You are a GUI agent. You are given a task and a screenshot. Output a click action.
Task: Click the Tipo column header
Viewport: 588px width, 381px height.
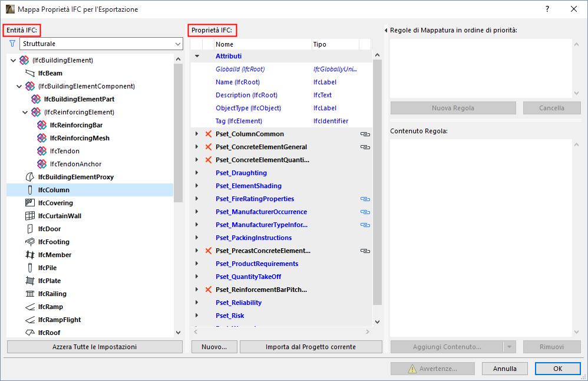point(335,44)
